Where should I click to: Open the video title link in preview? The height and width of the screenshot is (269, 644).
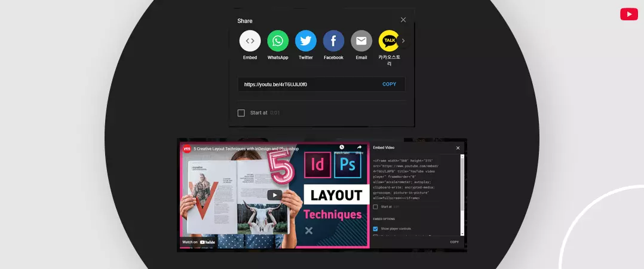246,149
